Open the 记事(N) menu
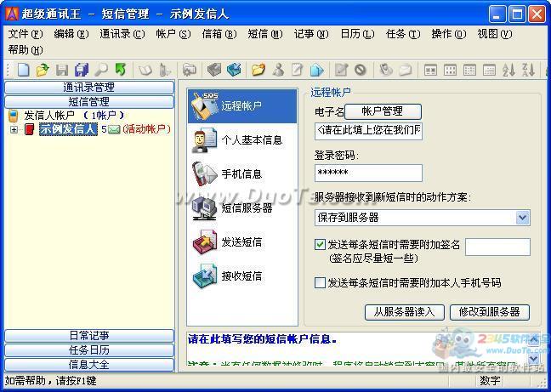 (x=311, y=34)
